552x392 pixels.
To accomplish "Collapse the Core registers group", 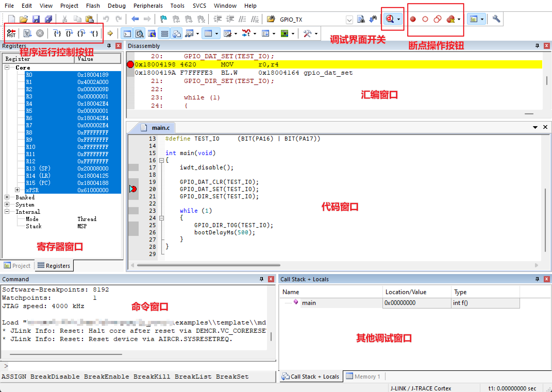I will click(7, 67).
